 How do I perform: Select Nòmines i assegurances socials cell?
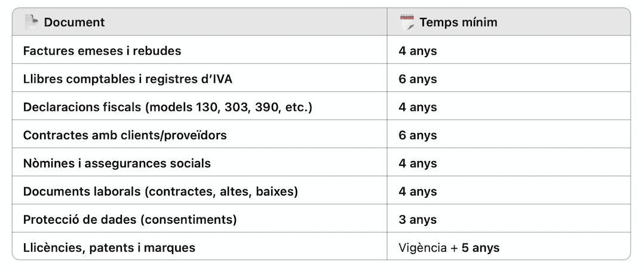pyautogui.click(x=200, y=163)
